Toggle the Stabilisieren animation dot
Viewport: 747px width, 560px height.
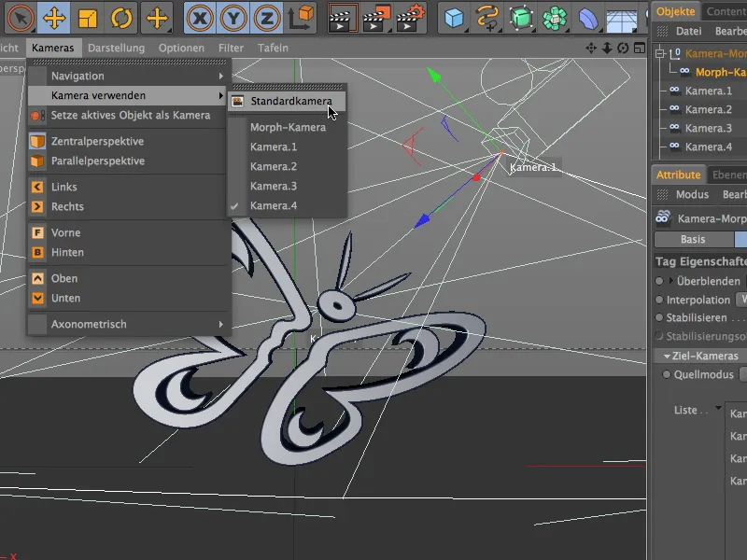click(659, 317)
